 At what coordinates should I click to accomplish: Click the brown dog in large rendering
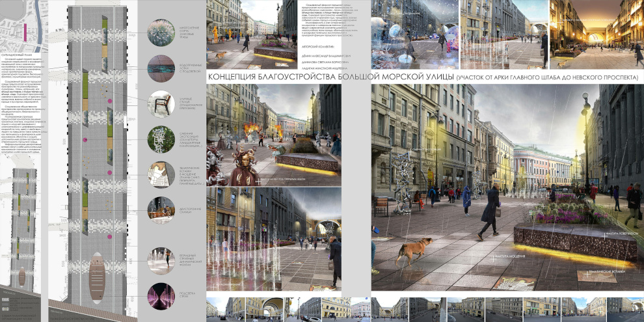[415, 250]
